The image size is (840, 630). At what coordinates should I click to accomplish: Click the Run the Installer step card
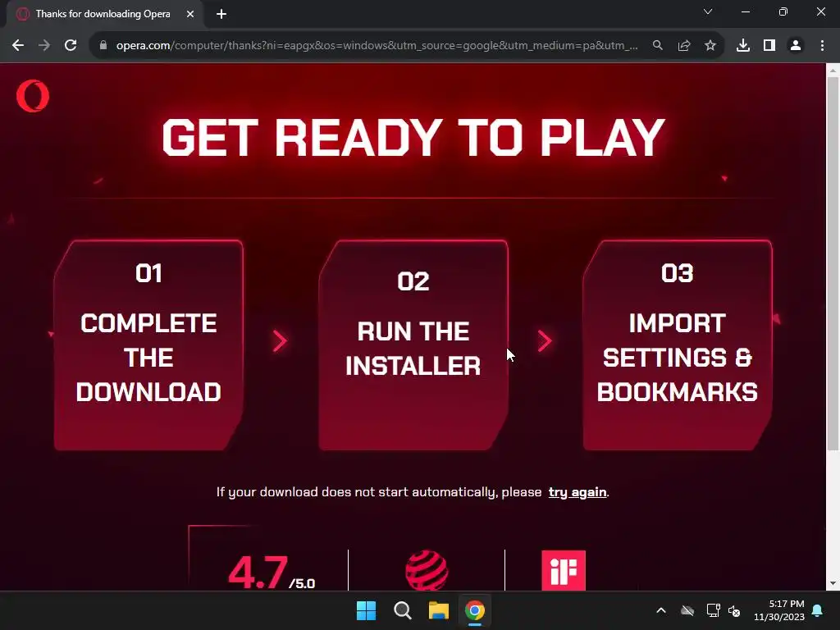pyautogui.click(x=413, y=345)
